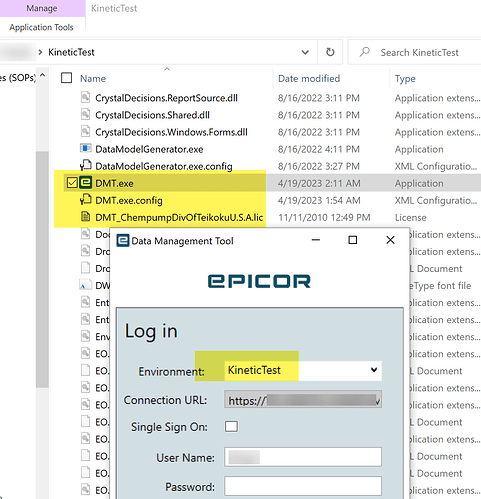The width and height of the screenshot is (481, 499).
Task: Select the DMT.exe.config file icon
Action: (86, 200)
